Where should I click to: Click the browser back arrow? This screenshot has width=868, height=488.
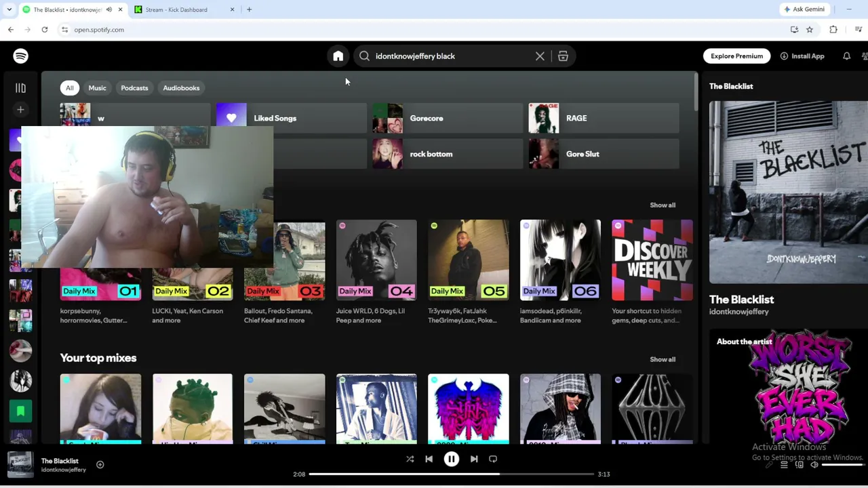click(11, 30)
